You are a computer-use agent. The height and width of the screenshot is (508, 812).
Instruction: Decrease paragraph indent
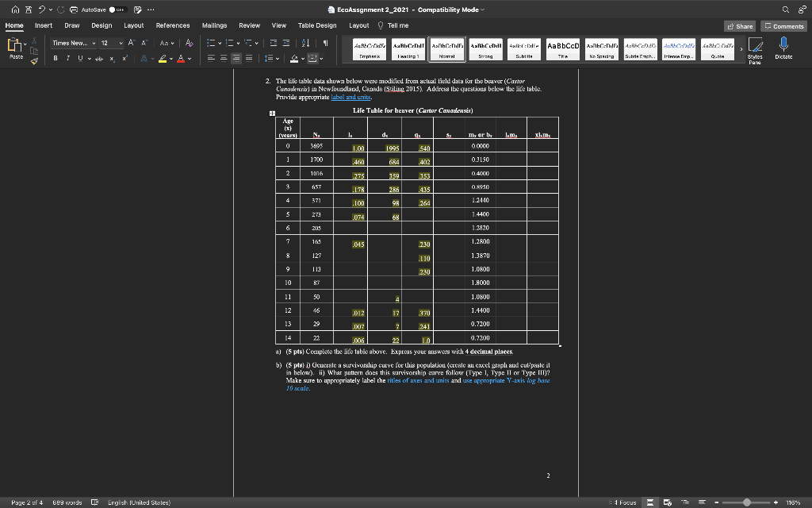pyautogui.click(x=274, y=43)
